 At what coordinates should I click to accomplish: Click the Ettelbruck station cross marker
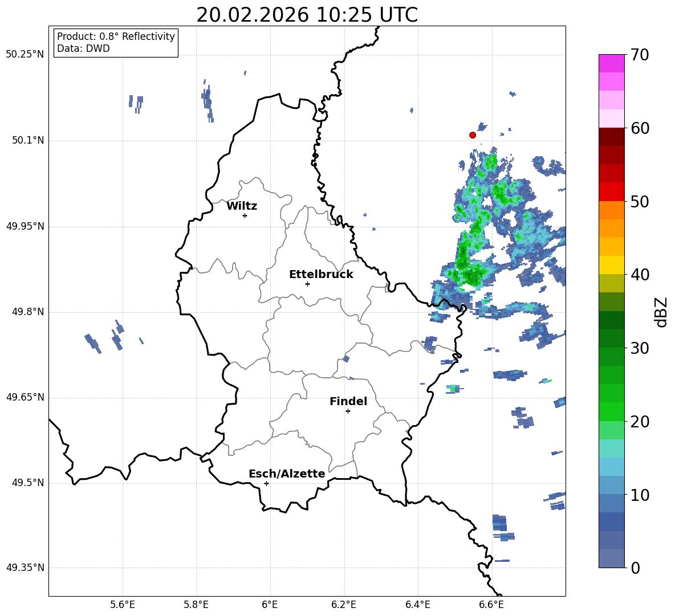tap(307, 284)
